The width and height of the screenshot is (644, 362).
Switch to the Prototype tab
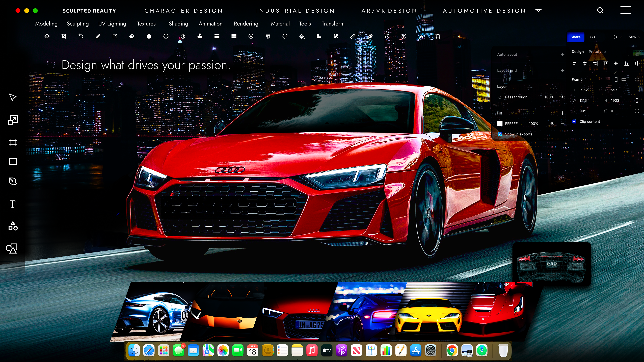click(x=597, y=52)
